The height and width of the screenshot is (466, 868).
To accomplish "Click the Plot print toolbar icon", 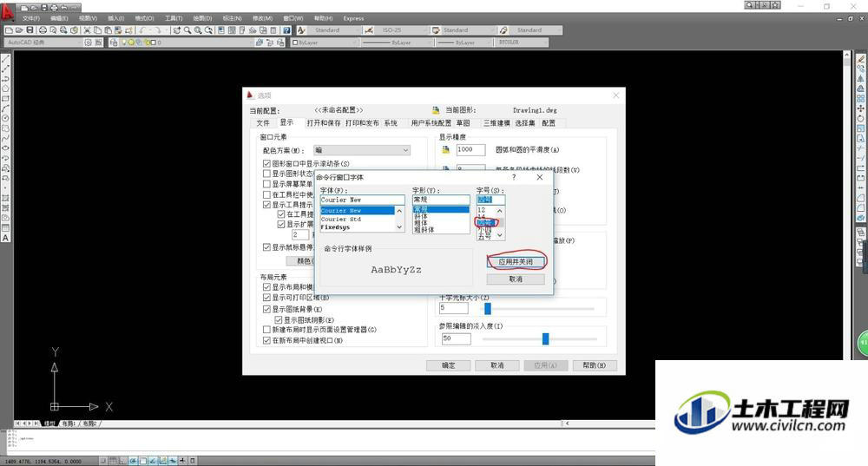I will pos(43,30).
